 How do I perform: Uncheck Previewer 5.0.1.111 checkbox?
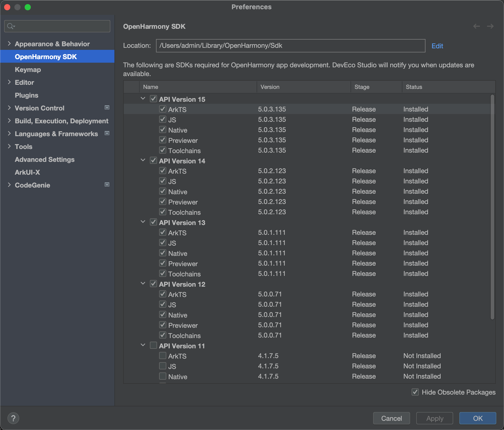[163, 263]
